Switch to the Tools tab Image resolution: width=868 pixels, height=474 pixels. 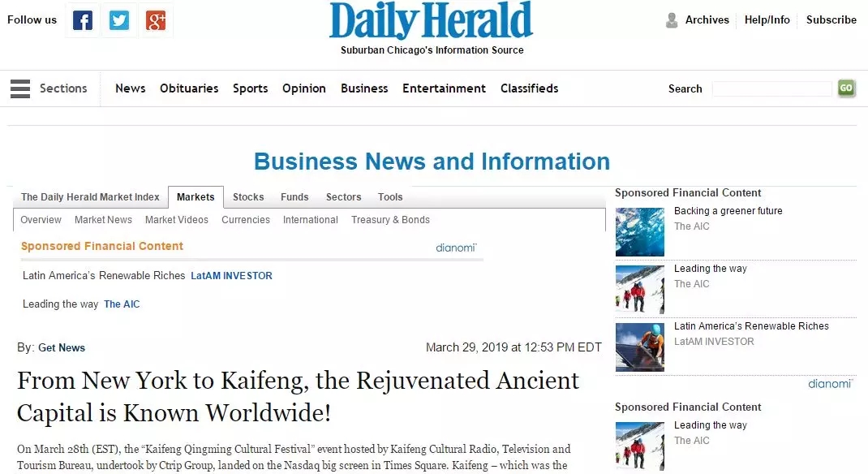click(390, 197)
